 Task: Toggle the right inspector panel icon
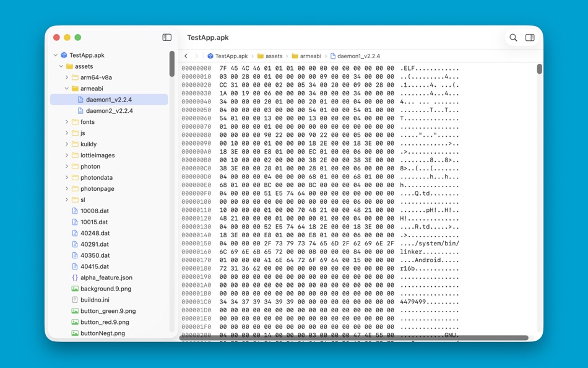(530, 37)
